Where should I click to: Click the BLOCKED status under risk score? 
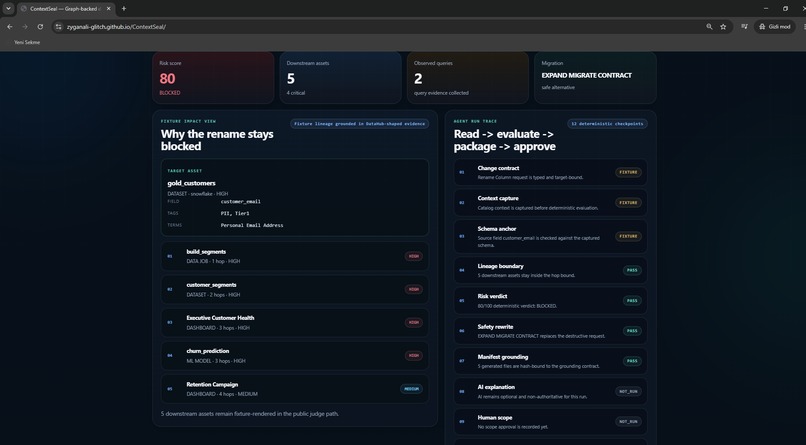(x=170, y=93)
